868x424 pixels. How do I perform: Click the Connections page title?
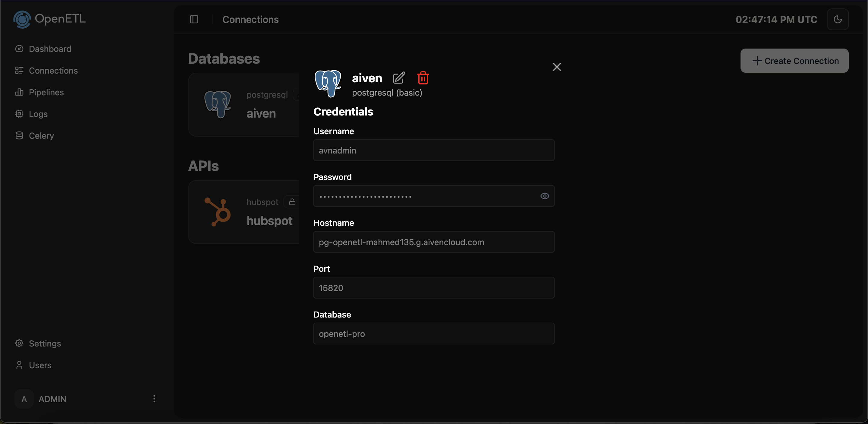point(250,20)
